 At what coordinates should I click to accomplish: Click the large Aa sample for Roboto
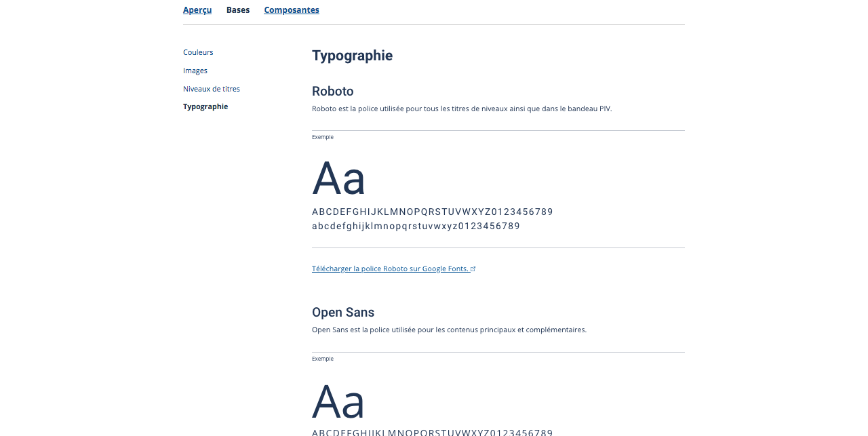pos(338,178)
